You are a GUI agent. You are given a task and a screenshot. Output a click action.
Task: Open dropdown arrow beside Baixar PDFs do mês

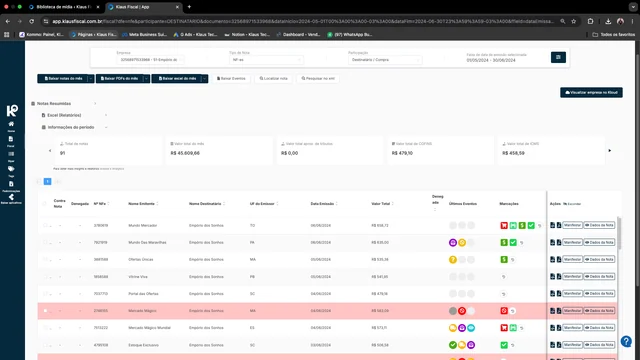tap(146, 78)
